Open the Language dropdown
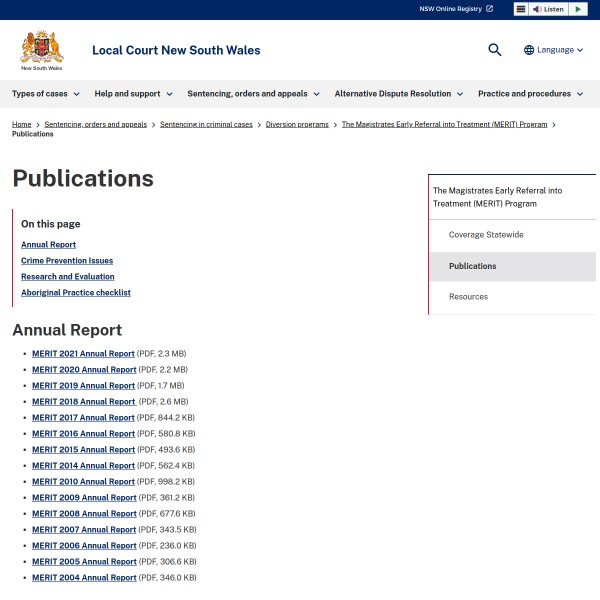The width and height of the screenshot is (600, 600). click(x=555, y=50)
